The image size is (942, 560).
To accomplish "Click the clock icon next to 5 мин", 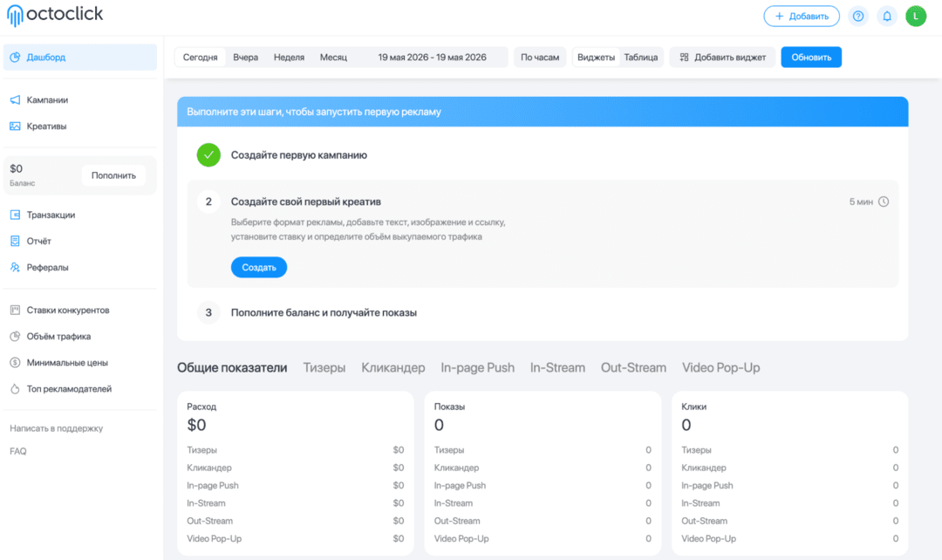I will click(883, 201).
